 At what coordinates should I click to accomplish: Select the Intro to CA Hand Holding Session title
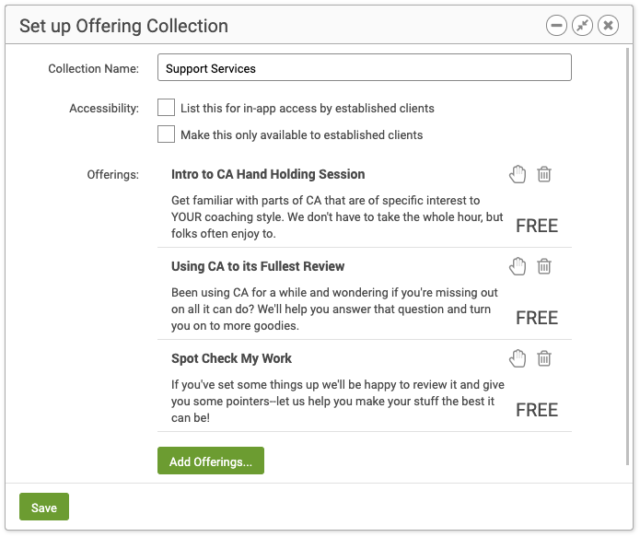coord(268,174)
